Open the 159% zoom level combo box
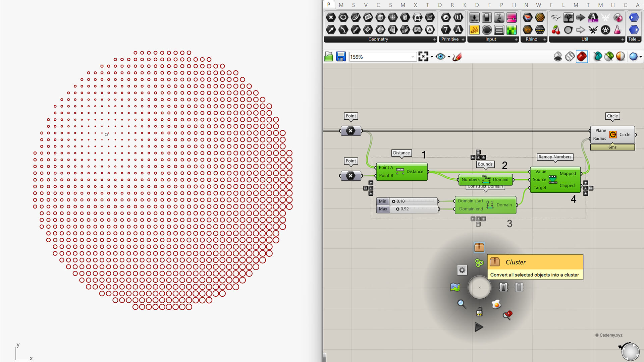This screenshot has height=362, width=644. (x=382, y=57)
